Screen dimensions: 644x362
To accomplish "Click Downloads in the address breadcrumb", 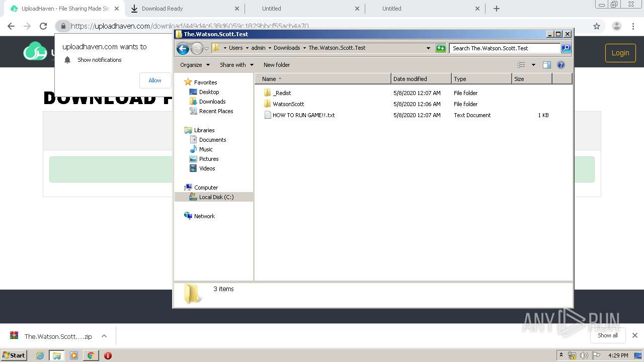I will pyautogui.click(x=287, y=48).
